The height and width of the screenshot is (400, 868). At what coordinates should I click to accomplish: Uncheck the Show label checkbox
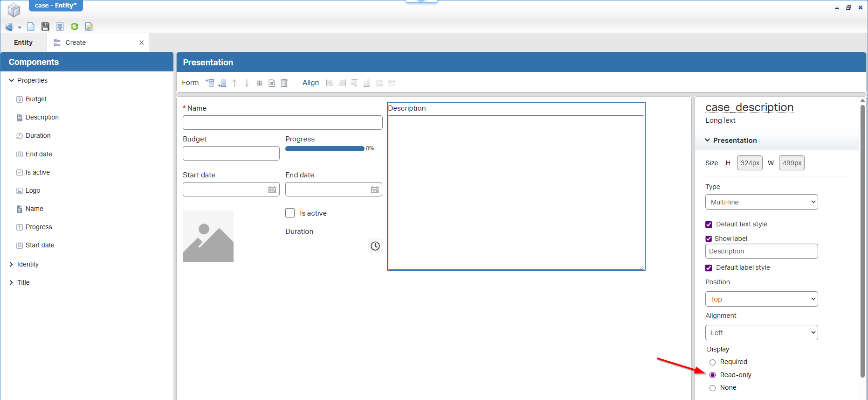[x=709, y=239]
